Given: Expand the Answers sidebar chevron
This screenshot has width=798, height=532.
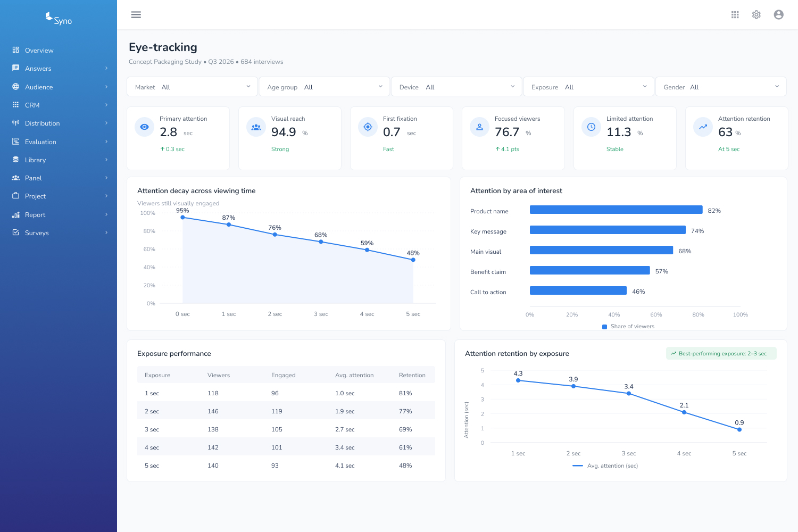Looking at the screenshot, I should click(x=106, y=68).
